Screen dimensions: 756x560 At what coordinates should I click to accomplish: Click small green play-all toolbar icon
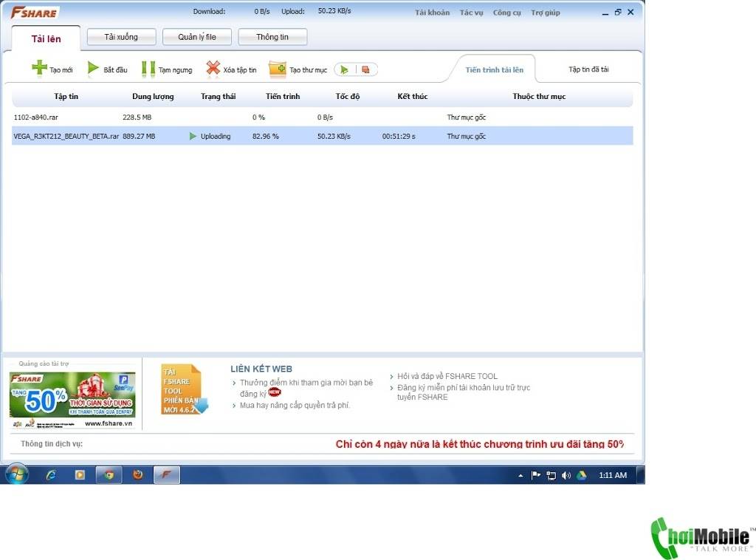pos(344,70)
